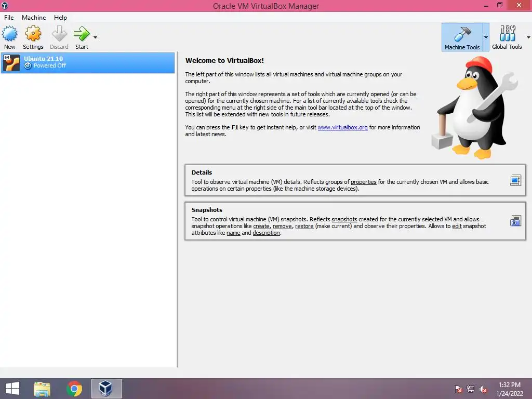
Task: Click the network tray icon
Action: coord(471,389)
